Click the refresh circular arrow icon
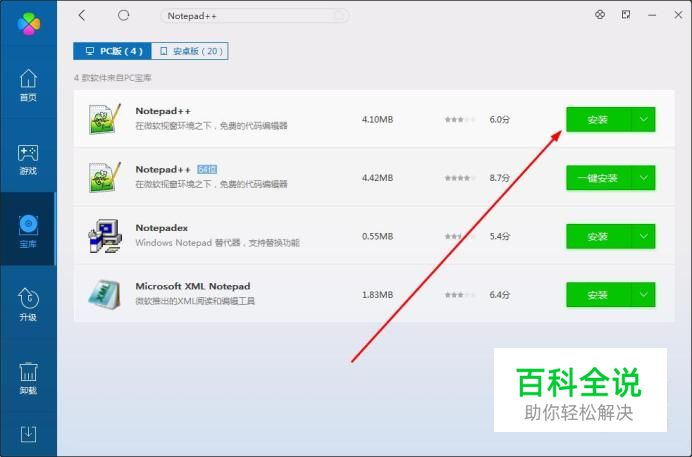The image size is (692, 457). [124, 15]
